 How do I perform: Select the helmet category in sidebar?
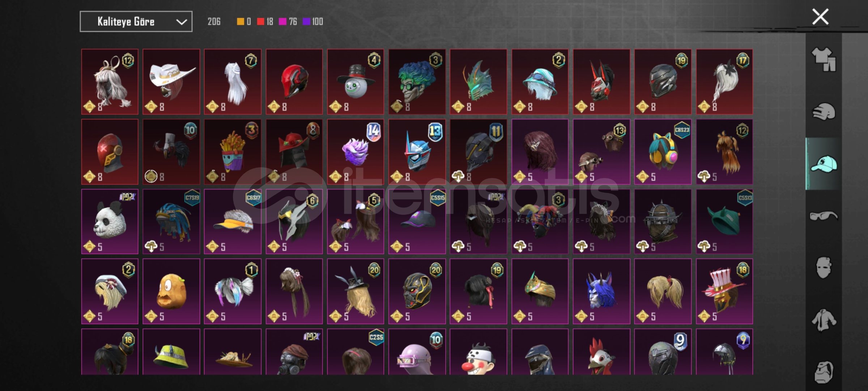tap(824, 112)
